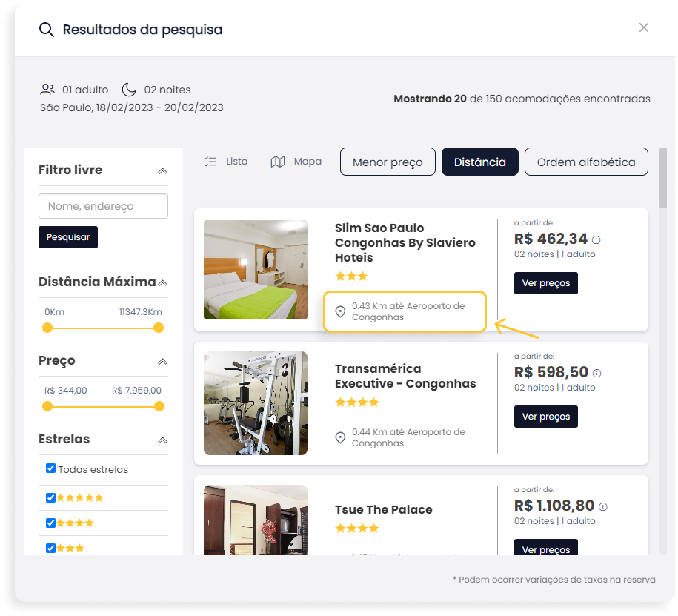Viewport: 678px width, 616px height.
Task: Collapse the Distância Máxima section
Action: click(x=162, y=283)
